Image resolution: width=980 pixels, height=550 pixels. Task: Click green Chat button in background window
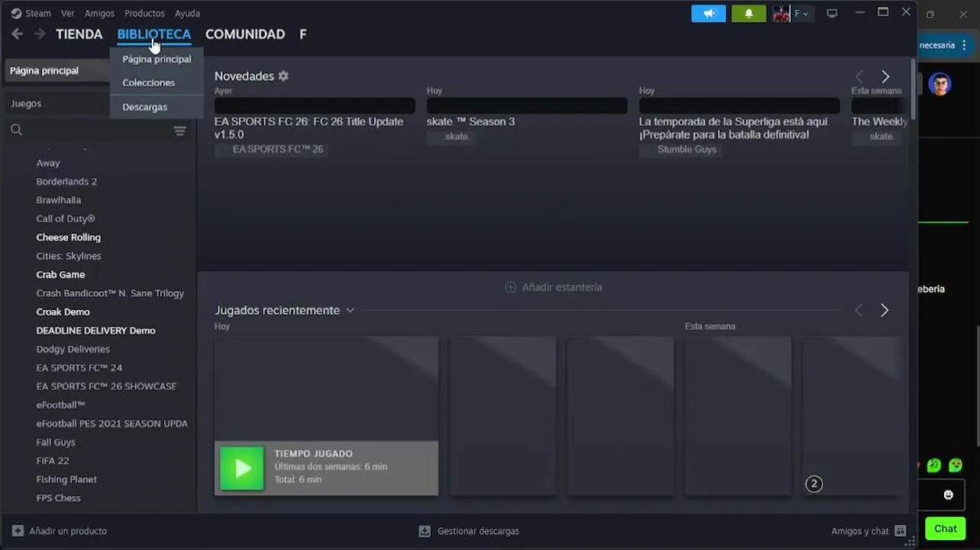coord(945,528)
